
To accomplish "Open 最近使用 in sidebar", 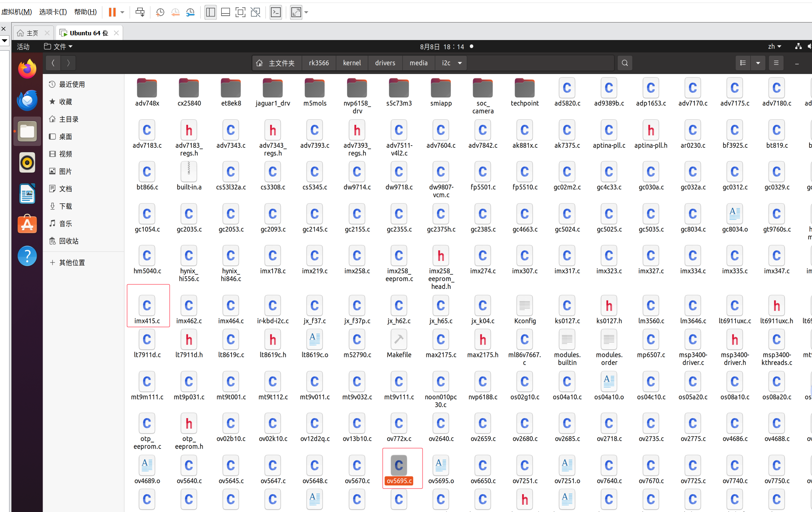I will click(84, 84).
